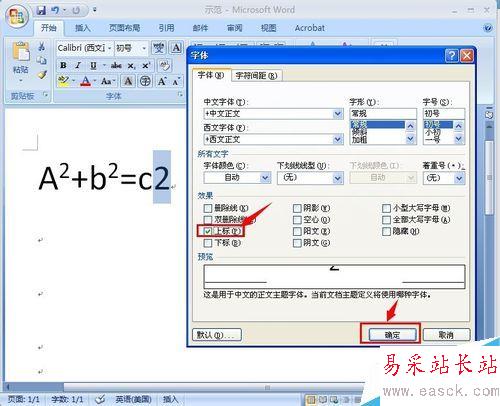Apply character border A icon
This screenshot has height=406, width=500.
(176, 48)
